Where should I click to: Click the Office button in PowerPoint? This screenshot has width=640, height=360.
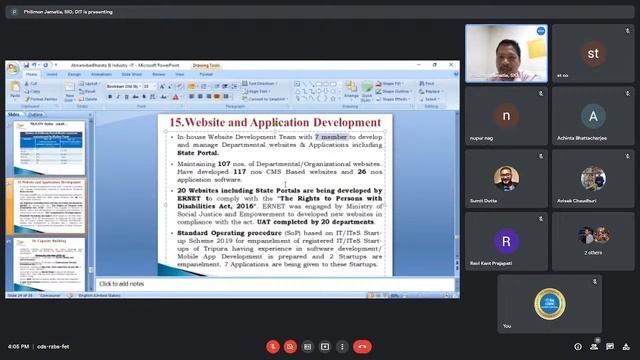tap(13, 69)
